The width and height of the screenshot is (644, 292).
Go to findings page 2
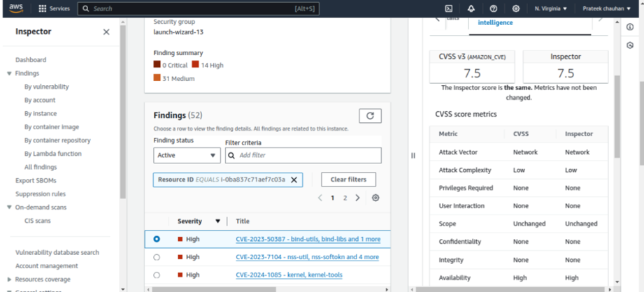tap(345, 198)
